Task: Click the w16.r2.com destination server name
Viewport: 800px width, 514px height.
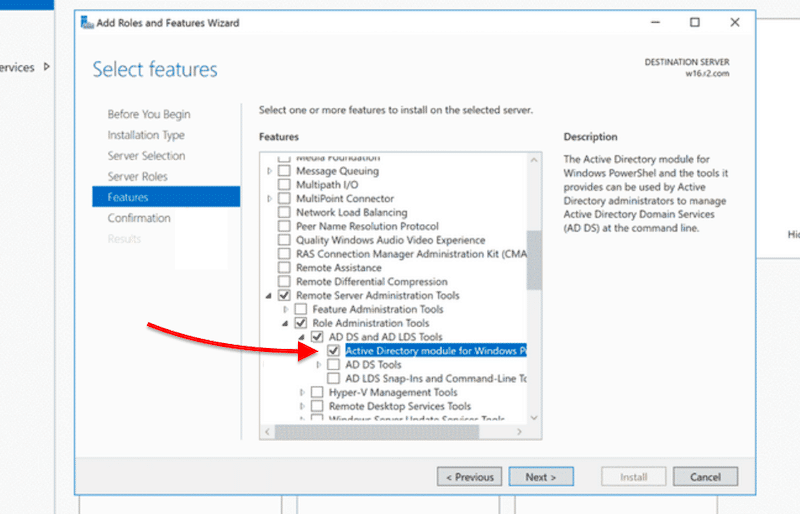Action: [707, 74]
